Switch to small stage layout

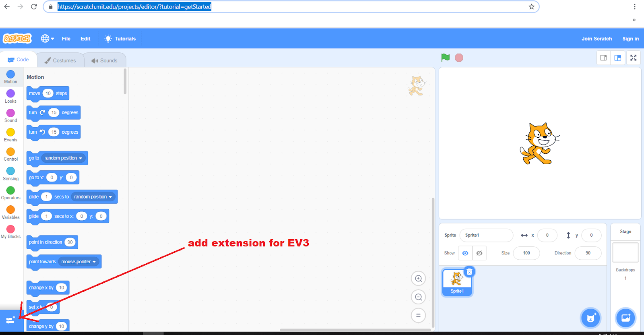(603, 58)
